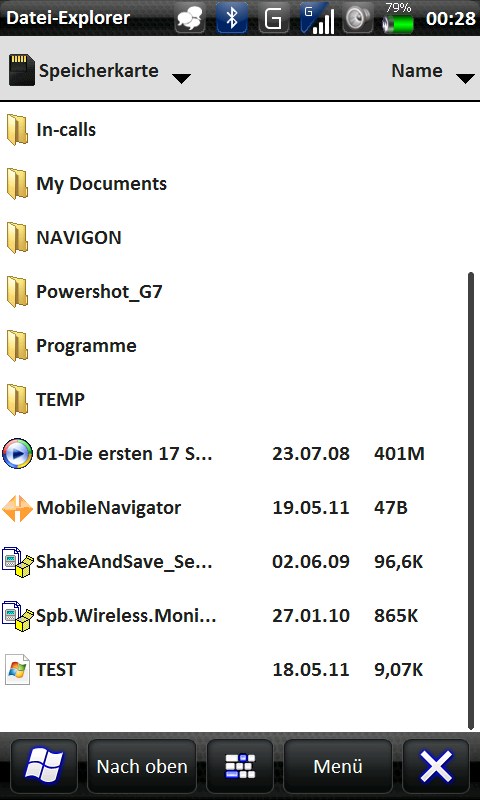Open the Menü softkey menu
480x800 pixels.
click(338, 766)
